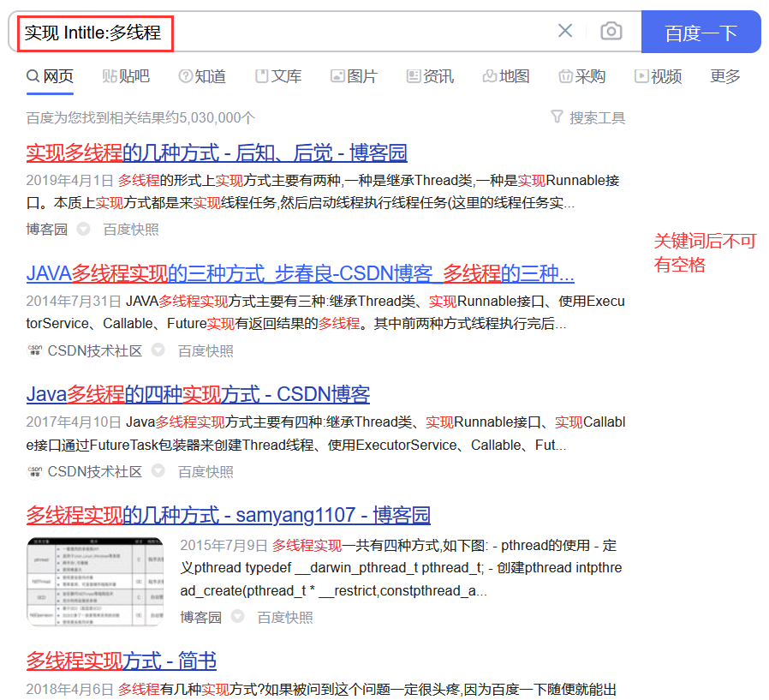769x700 pixels.
Task: Switch to the 视频 tab
Action: (659, 76)
